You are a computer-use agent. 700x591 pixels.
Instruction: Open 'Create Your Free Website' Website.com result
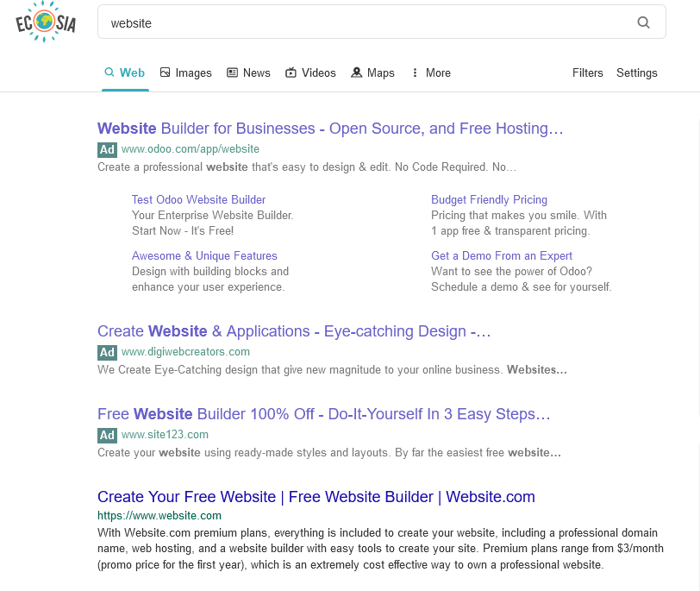(x=316, y=497)
